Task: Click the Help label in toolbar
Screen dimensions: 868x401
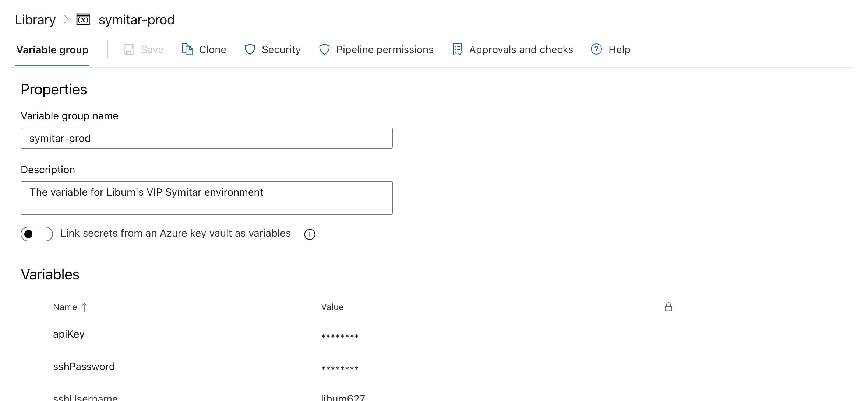Action: [x=620, y=49]
